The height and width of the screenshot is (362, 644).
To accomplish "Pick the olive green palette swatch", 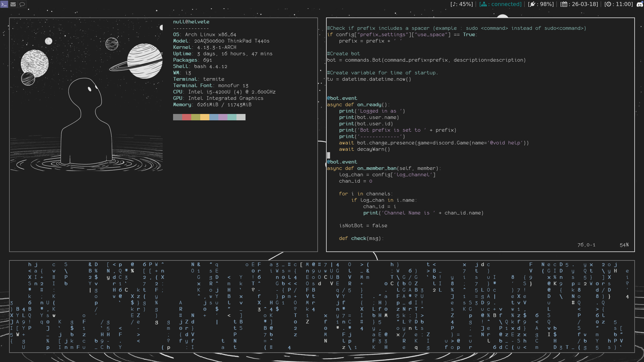I will [196, 117].
